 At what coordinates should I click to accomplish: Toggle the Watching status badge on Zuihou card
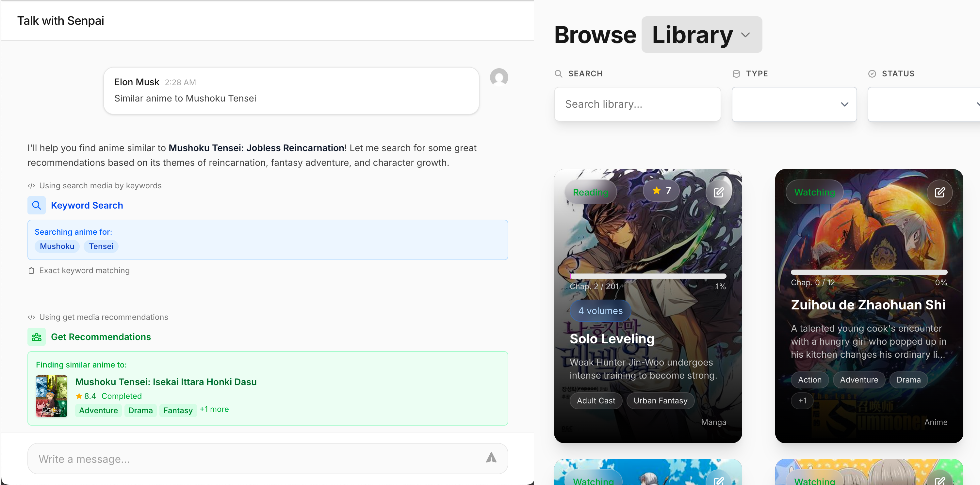click(x=814, y=192)
